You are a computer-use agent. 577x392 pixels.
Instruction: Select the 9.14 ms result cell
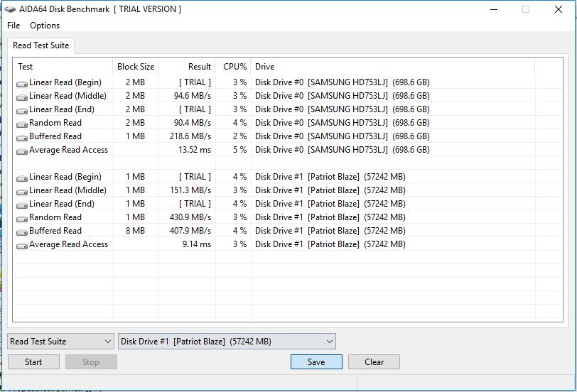tap(197, 244)
